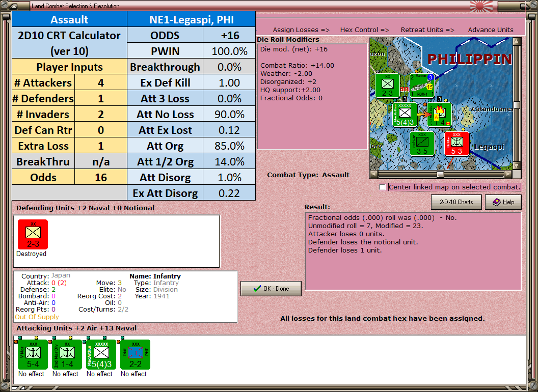
Task: Click the Weather: -2.00 modifier line
Action: pos(286,74)
